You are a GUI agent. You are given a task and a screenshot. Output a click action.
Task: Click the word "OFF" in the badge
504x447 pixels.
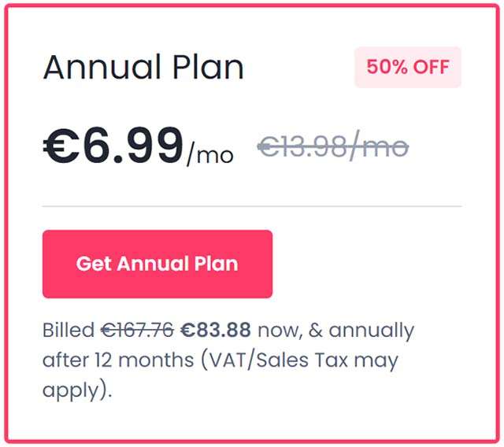(x=430, y=67)
